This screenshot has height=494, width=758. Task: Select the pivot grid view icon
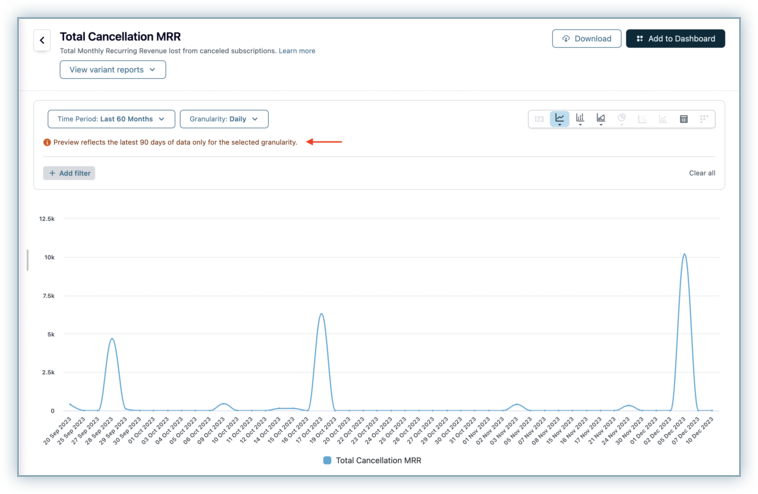[x=704, y=119]
